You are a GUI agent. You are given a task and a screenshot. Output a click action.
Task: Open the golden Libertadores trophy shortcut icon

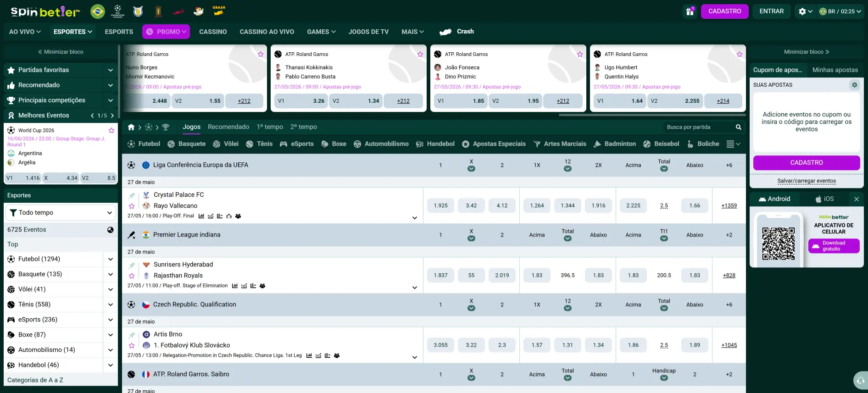click(x=158, y=11)
